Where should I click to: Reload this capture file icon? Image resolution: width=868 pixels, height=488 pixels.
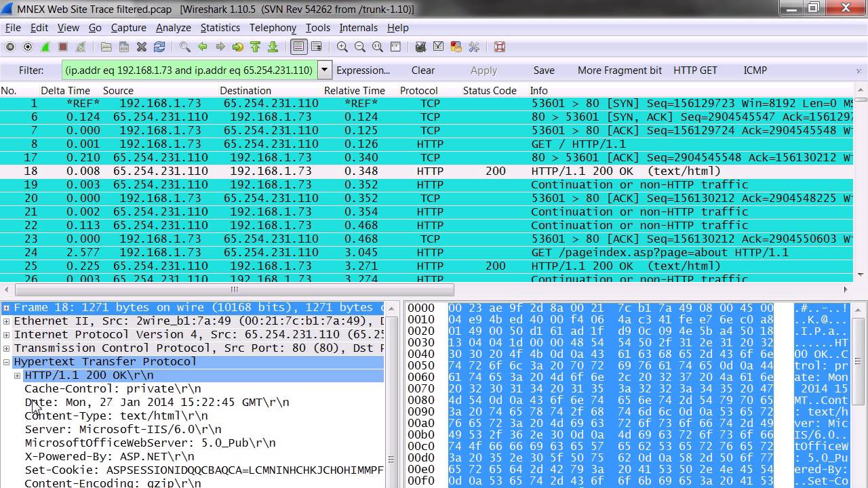click(159, 47)
